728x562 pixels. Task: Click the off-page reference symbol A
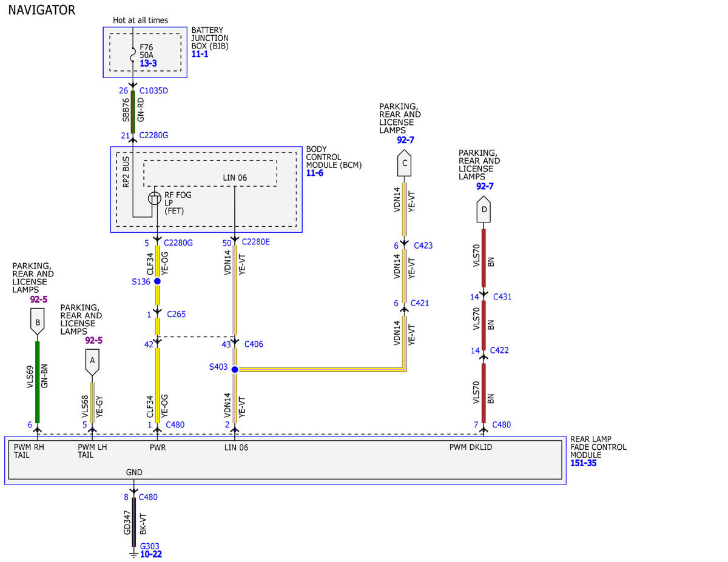tap(92, 362)
